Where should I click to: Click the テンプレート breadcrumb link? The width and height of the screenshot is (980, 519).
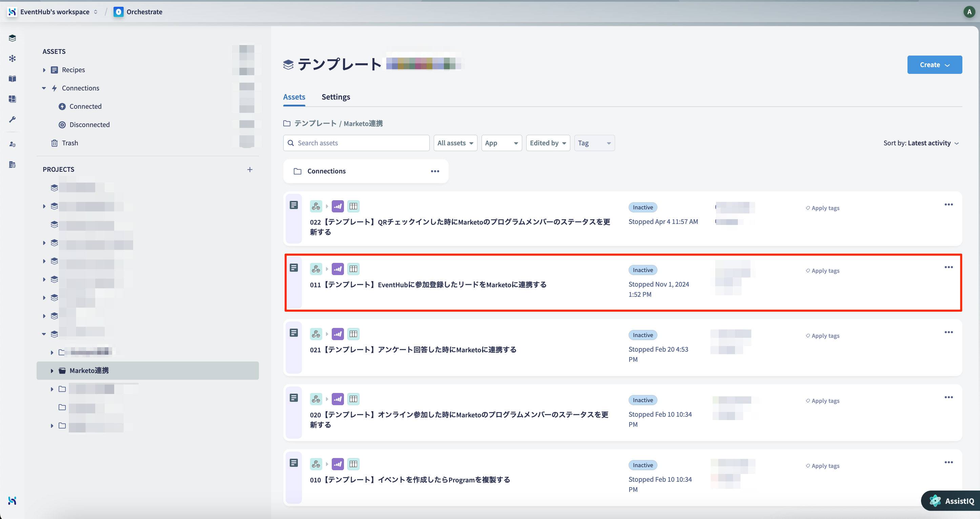(x=315, y=124)
